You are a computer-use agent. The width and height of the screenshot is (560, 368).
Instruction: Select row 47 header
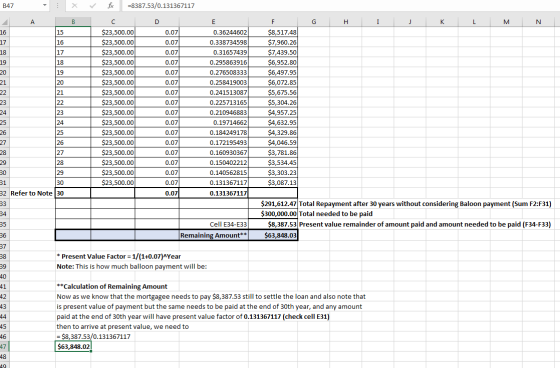coord(4,347)
